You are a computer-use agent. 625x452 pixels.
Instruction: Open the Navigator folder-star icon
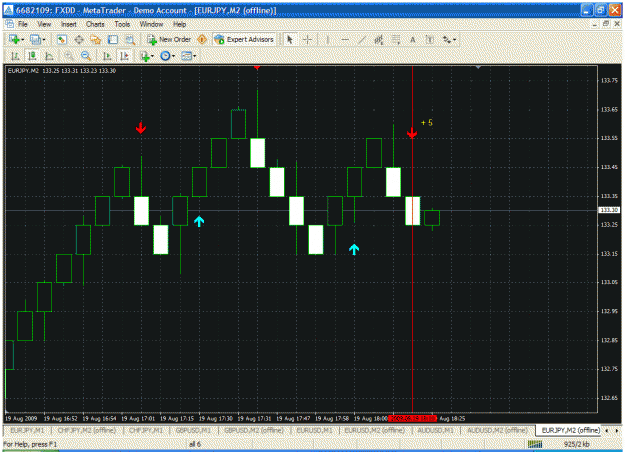95,39
